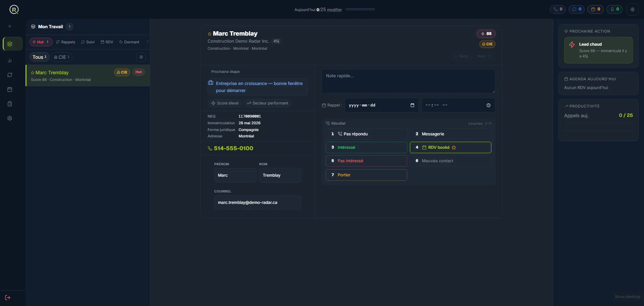Open the time picker clock icon

(488, 105)
